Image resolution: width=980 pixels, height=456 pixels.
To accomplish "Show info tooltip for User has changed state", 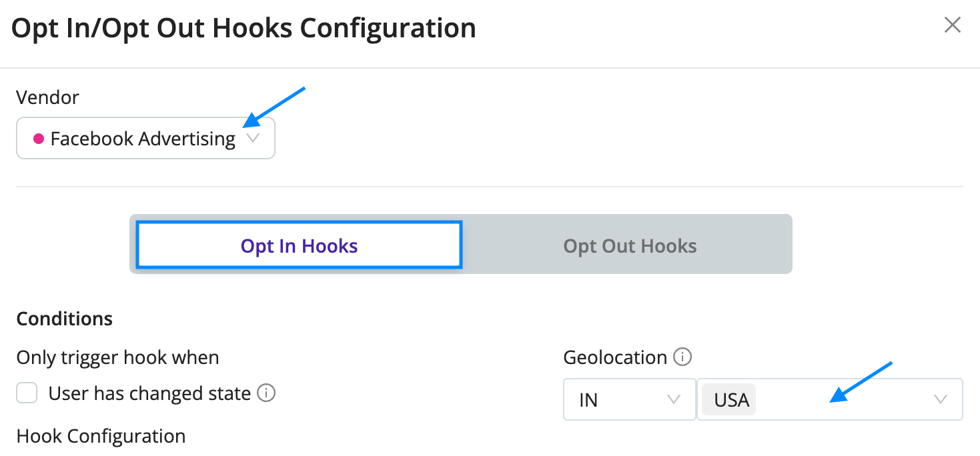I will coord(266,393).
